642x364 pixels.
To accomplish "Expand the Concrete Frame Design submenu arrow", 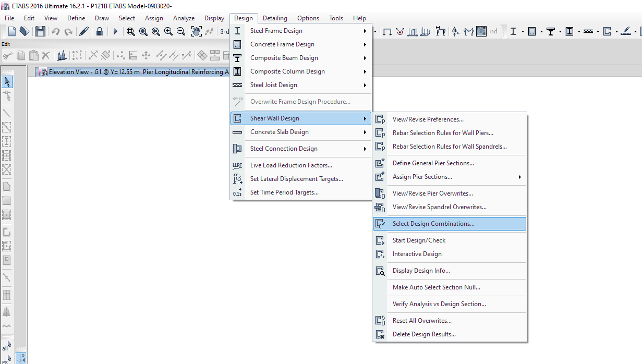I will (x=365, y=44).
